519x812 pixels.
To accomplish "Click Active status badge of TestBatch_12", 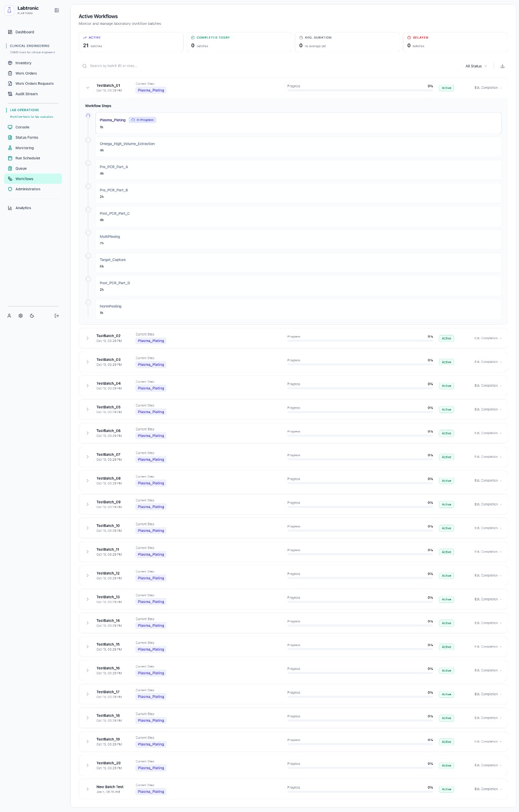I will [x=446, y=576].
